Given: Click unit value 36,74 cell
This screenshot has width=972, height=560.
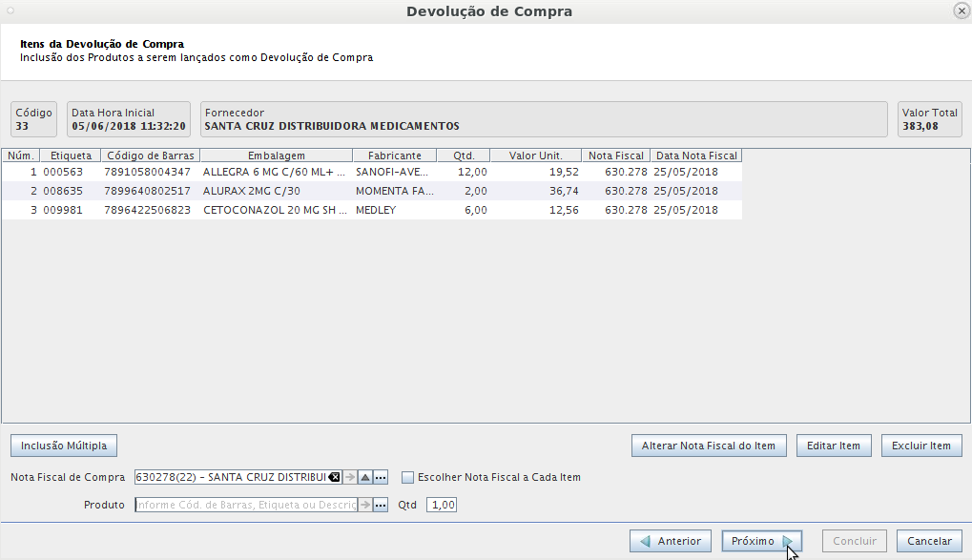Looking at the screenshot, I should pyautogui.click(x=535, y=191).
